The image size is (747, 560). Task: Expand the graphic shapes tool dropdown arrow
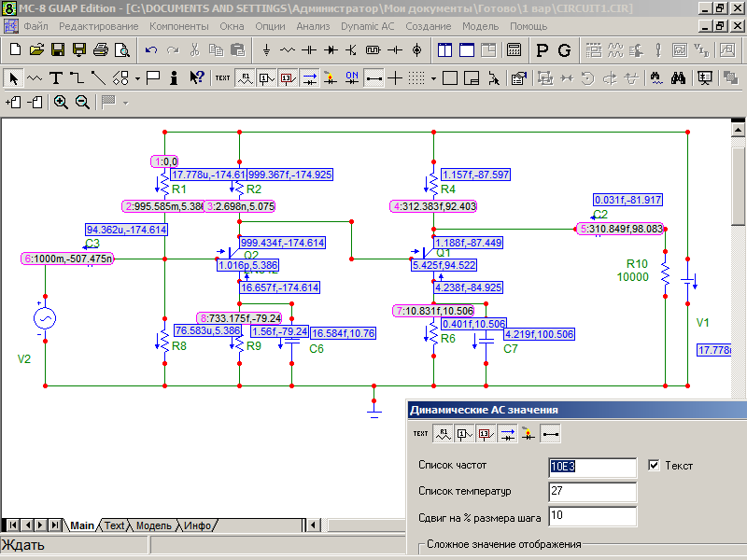tap(137, 77)
